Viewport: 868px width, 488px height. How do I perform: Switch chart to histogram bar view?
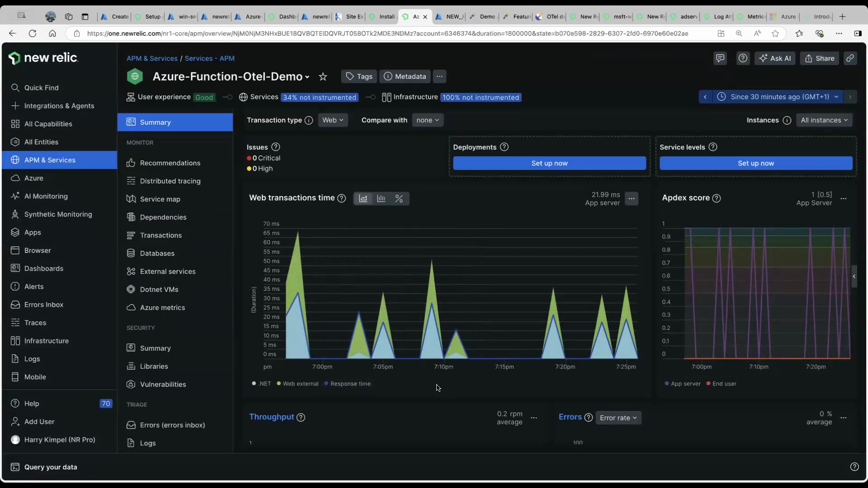click(381, 198)
